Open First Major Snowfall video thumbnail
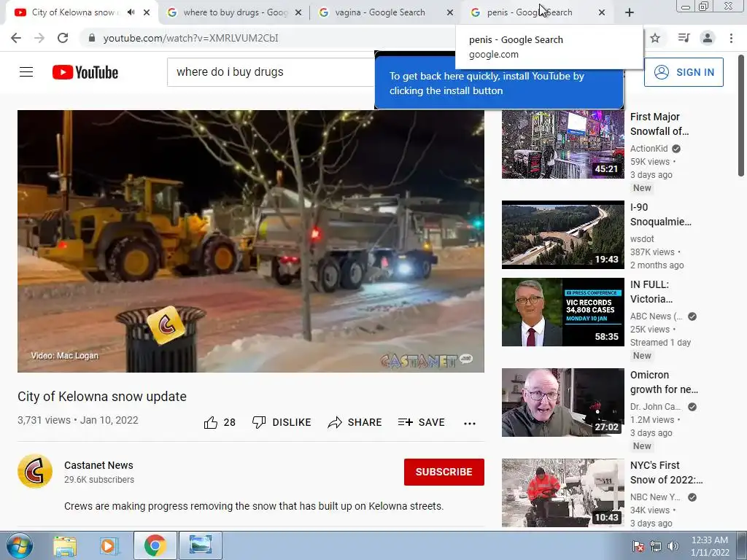The width and height of the screenshot is (747, 560). [562, 144]
